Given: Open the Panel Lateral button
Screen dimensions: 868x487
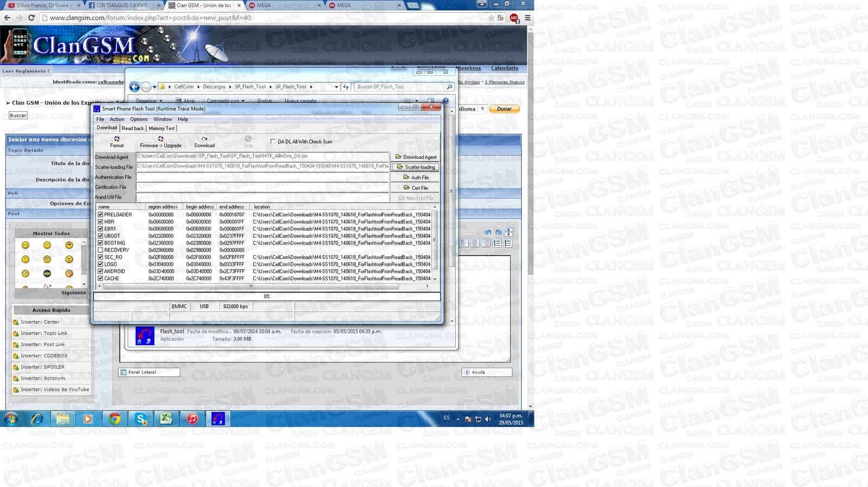Looking at the screenshot, I should [149, 372].
